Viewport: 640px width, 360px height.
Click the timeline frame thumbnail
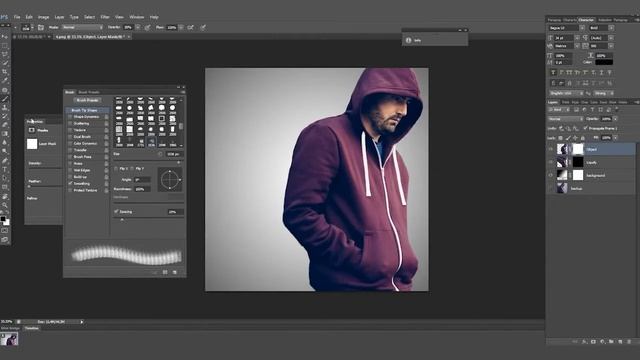click(9, 339)
